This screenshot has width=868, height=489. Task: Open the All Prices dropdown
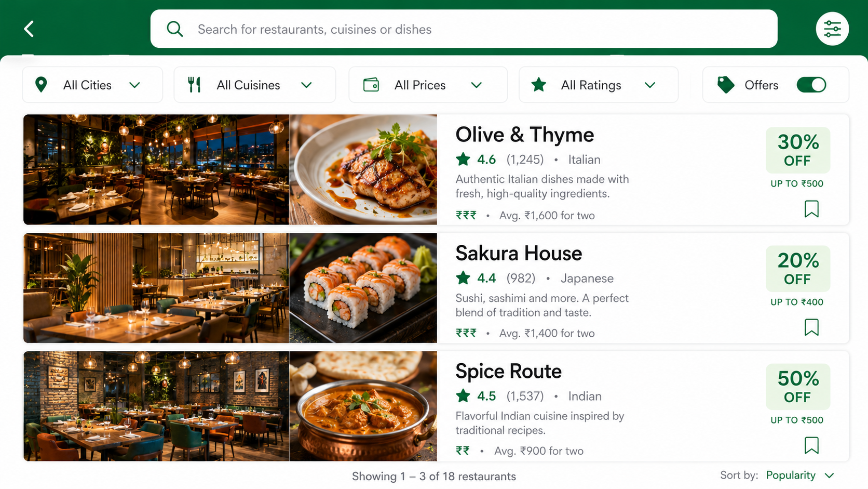(428, 85)
